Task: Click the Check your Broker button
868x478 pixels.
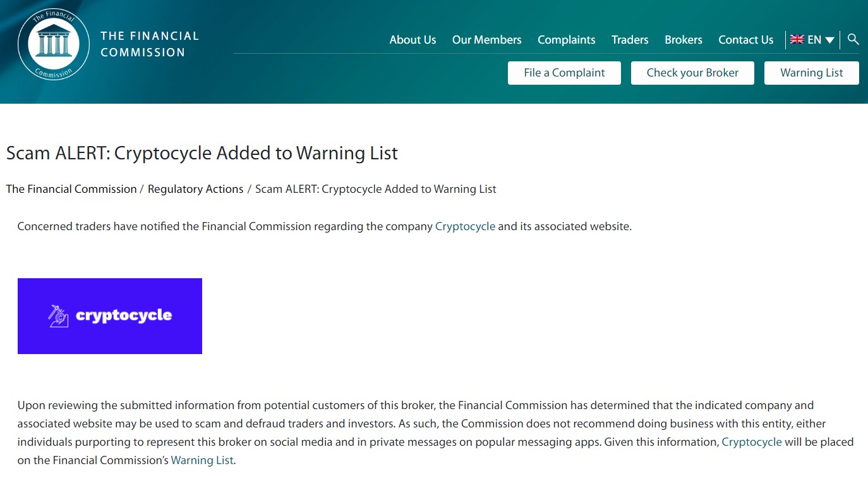Action: [692, 73]
